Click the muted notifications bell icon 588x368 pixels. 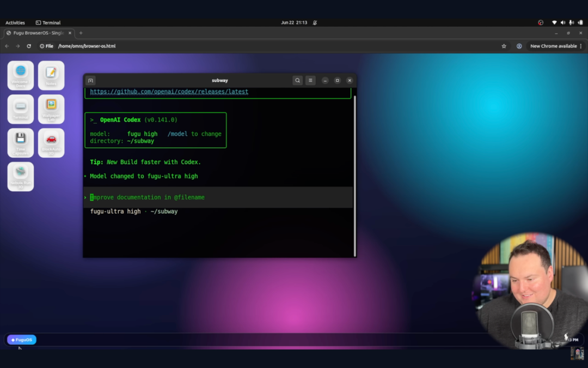(315, 22)
